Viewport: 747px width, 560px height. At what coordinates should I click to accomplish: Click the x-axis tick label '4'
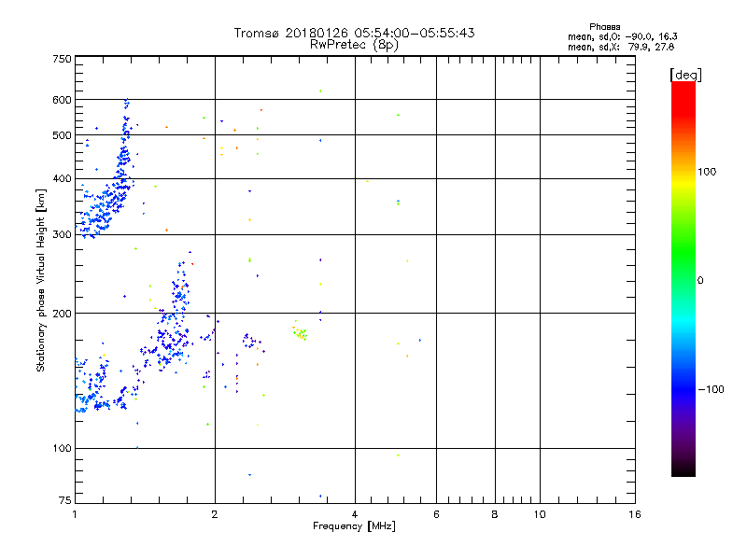[355, 514]
